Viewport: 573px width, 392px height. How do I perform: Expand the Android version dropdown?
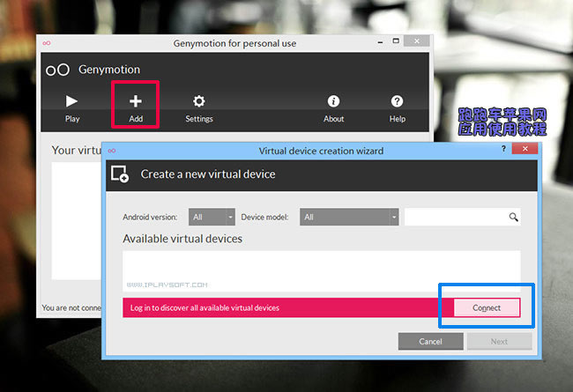212,217
